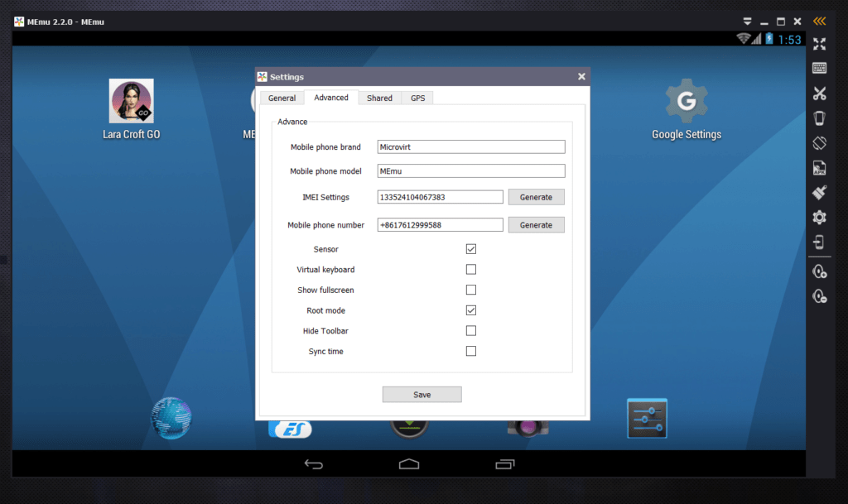Switch to the General tab
This screenshot has height=504, width=848.
[x=282, y=98]
